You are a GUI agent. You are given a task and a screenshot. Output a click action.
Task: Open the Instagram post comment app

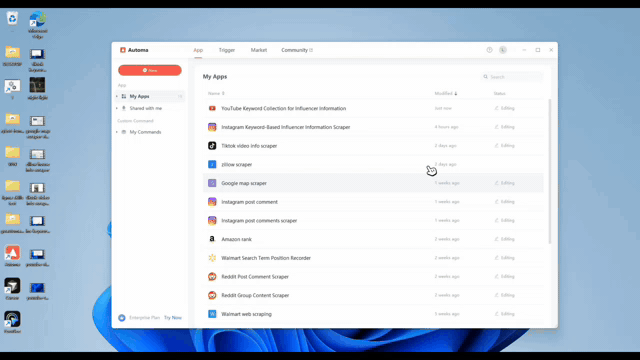click(249, 202)
